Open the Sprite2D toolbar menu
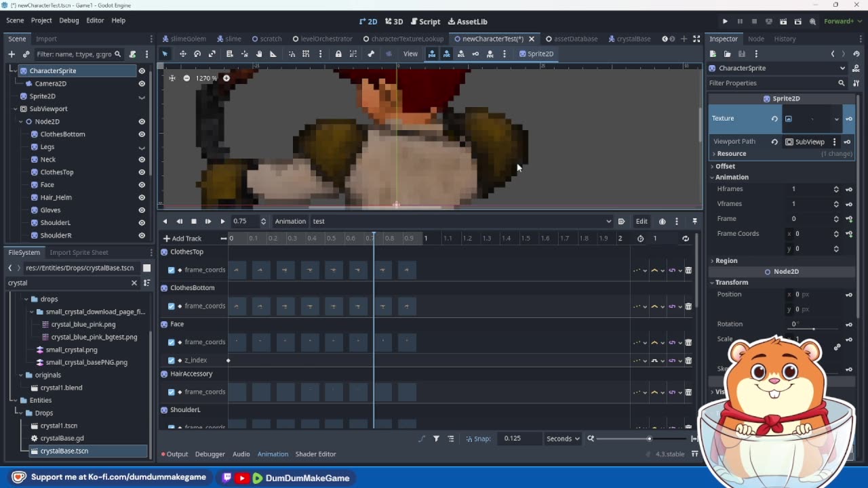The height and width of the screenshot is (488, 868). (x=536, y=54)
